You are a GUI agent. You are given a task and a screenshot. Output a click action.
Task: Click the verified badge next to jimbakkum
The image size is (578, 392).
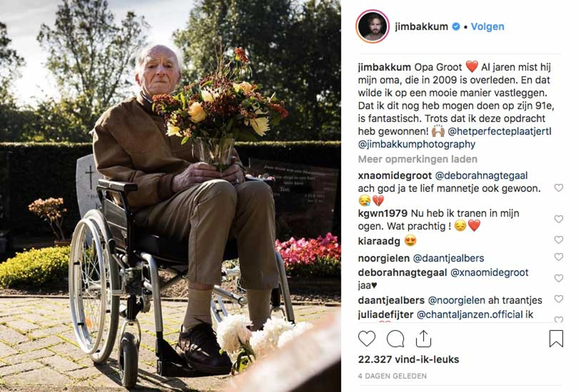click(456, 26)
